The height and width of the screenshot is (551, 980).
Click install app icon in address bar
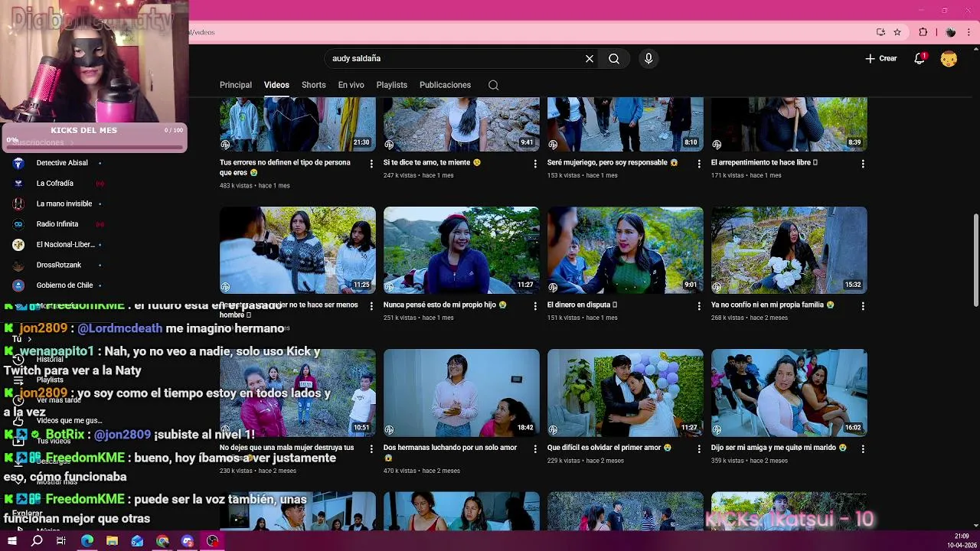coord(880,32)
